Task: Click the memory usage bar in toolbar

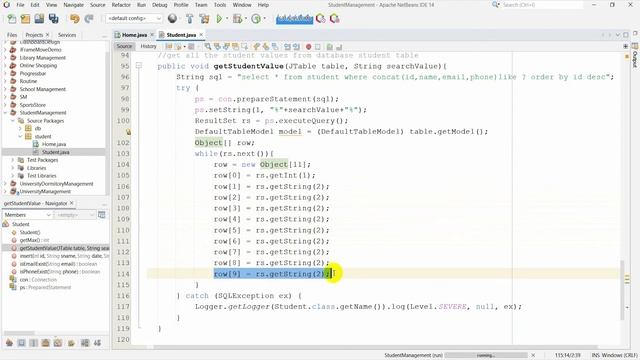Action: pyautogui.click(x=294, y=19)
